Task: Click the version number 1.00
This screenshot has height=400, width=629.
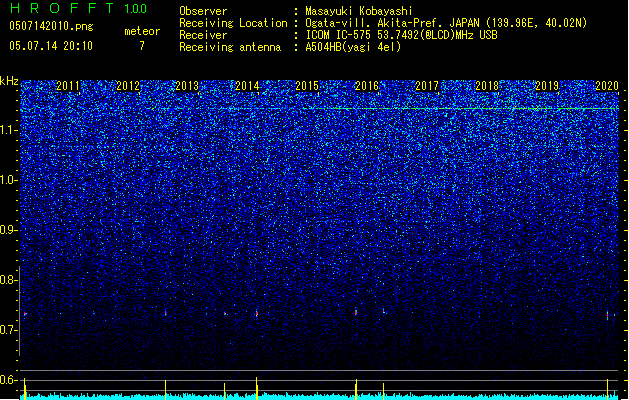Action: coord(135,9)
